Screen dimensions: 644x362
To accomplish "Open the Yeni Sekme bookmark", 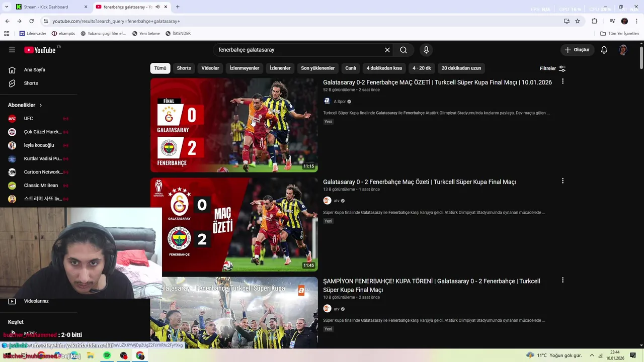I will click(146, 34).
